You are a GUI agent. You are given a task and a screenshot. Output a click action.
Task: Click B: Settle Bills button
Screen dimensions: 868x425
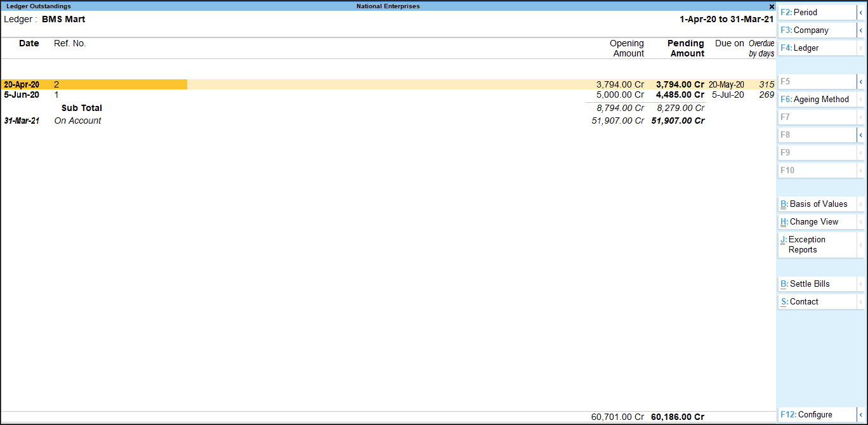click(817, 284)
